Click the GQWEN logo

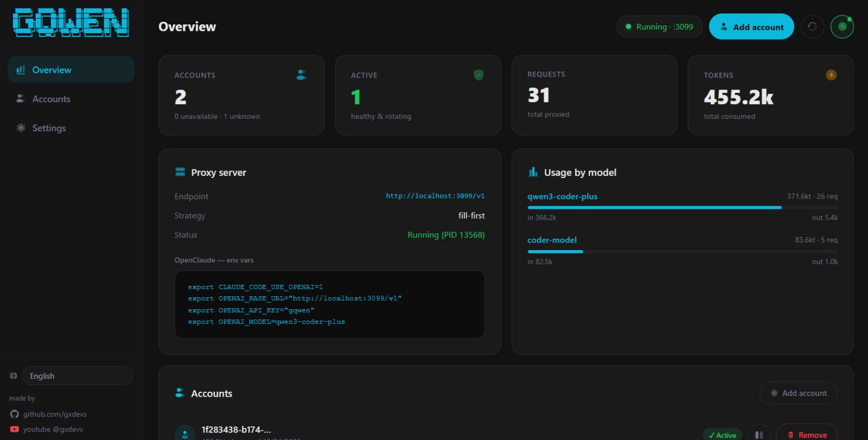coord(71,23)
